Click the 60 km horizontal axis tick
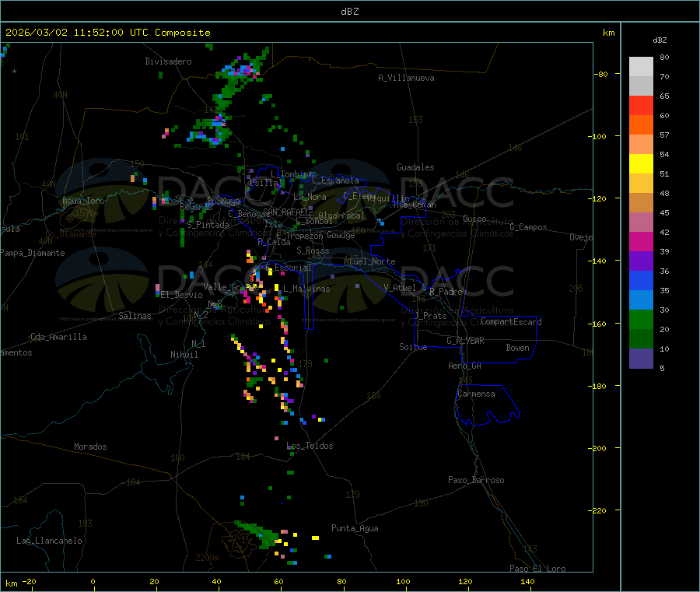 pyautogui.click(x=279, y=581)
